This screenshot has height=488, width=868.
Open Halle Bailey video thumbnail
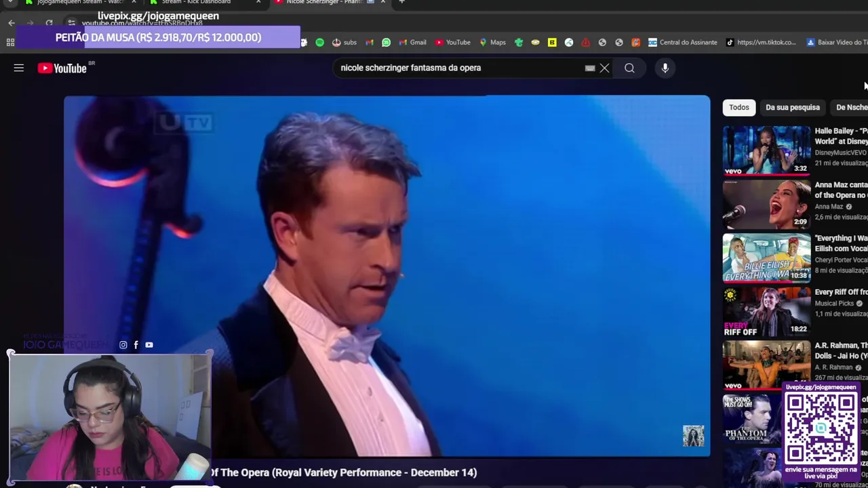766,150
